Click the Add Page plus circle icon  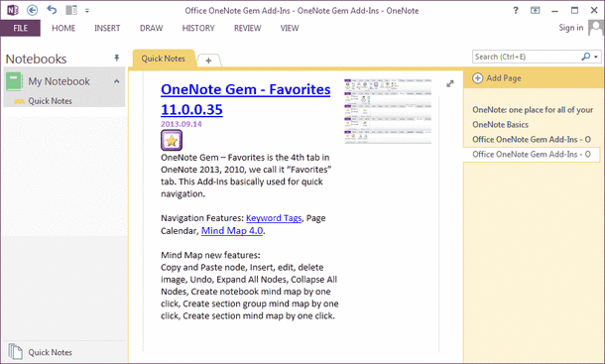[478, 78]
